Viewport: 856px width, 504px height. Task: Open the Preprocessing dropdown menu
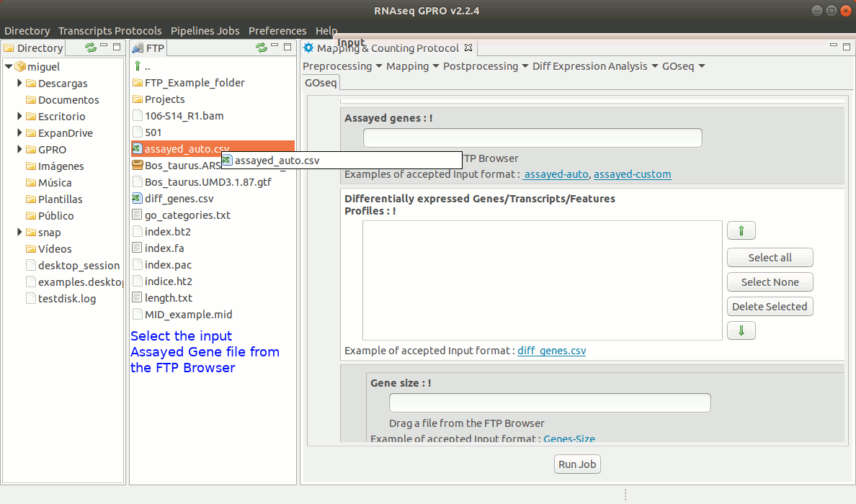342,66
